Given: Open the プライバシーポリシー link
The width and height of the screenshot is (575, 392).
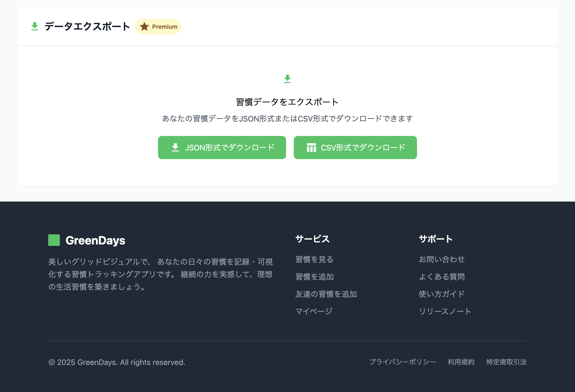Looking at the screenshot, I should [x=403, y=362].
